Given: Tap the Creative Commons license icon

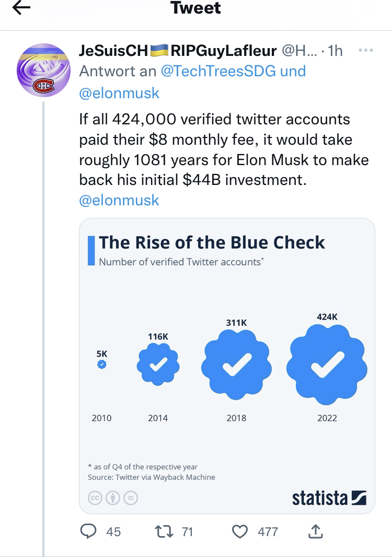Looking at the screenshot, I should click(x=95, y=498).
